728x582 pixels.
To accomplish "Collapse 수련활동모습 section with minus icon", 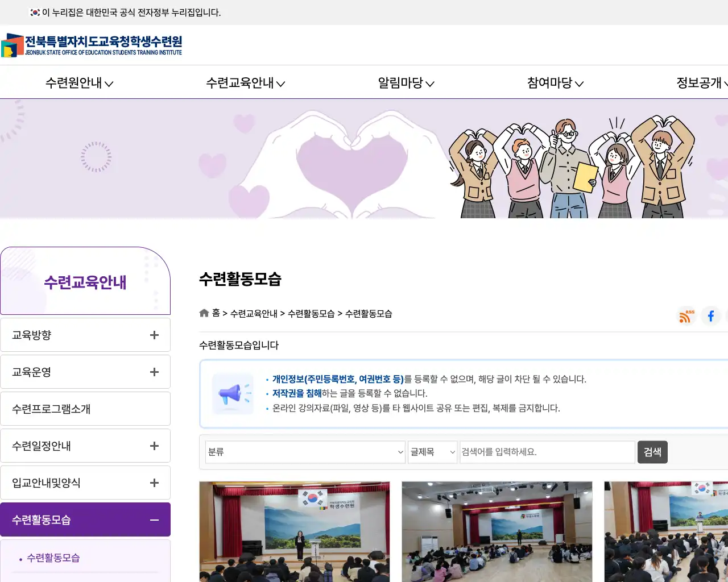I will coord(154,520).
